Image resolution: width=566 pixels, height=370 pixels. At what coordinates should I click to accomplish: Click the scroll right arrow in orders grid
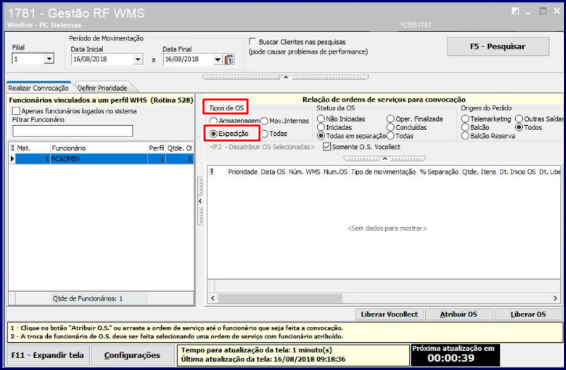[x=555, y=298]
